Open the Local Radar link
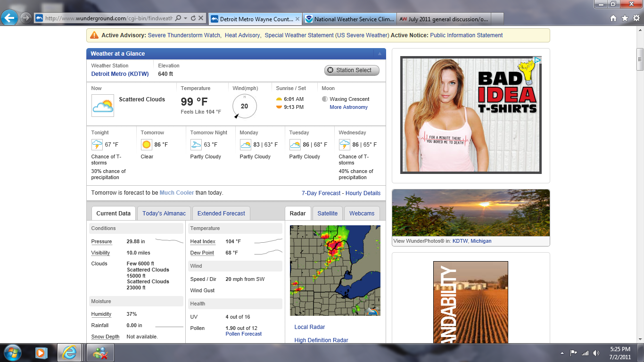The image size is (644, 362). pyautogui.click(x=310, y=327)
